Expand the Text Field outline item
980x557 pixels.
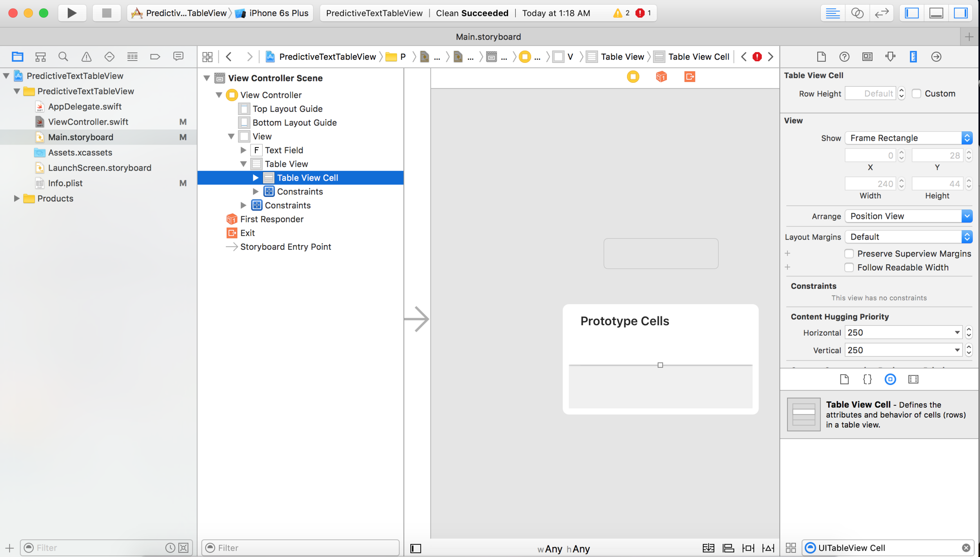coord(243,150)
